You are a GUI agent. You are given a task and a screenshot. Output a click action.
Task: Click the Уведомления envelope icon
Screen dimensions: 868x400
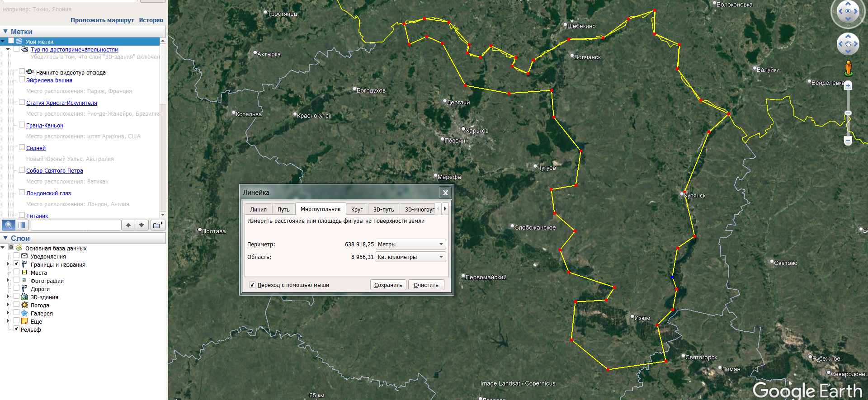coord(24,256)
